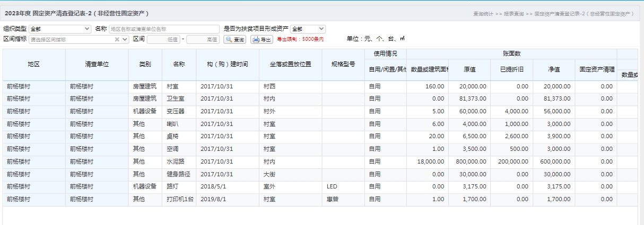Image resolution: width=644 pixels, height=225 pixels.
Task: Click the 18,000.00 quantity cell
Action: point(428,161)
